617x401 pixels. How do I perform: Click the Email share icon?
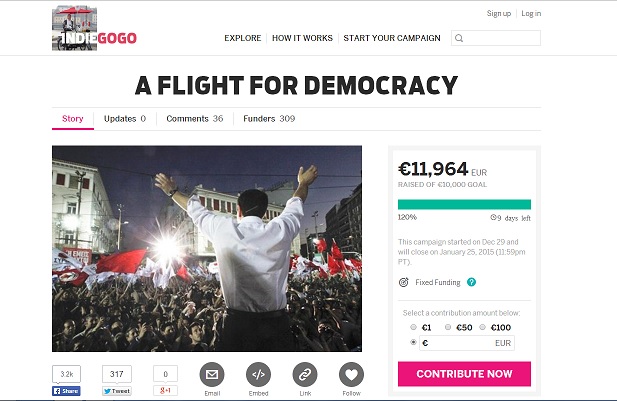click(x=212, y=374)
